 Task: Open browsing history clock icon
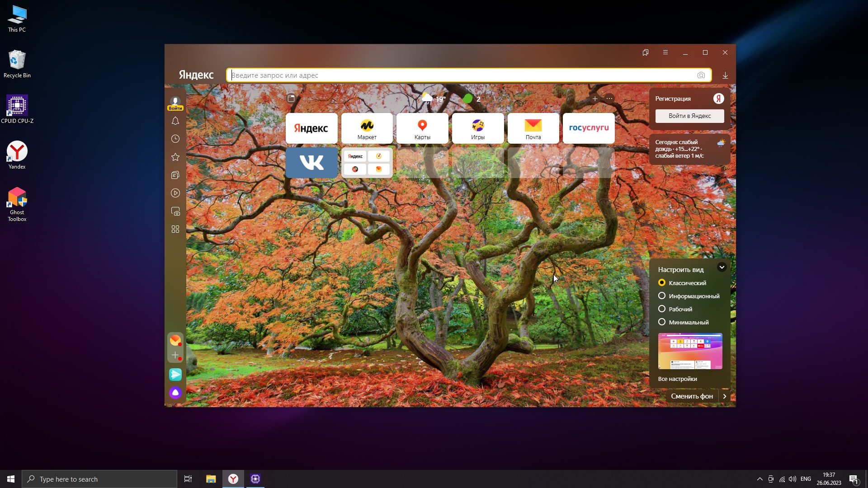tap(175, 139)
